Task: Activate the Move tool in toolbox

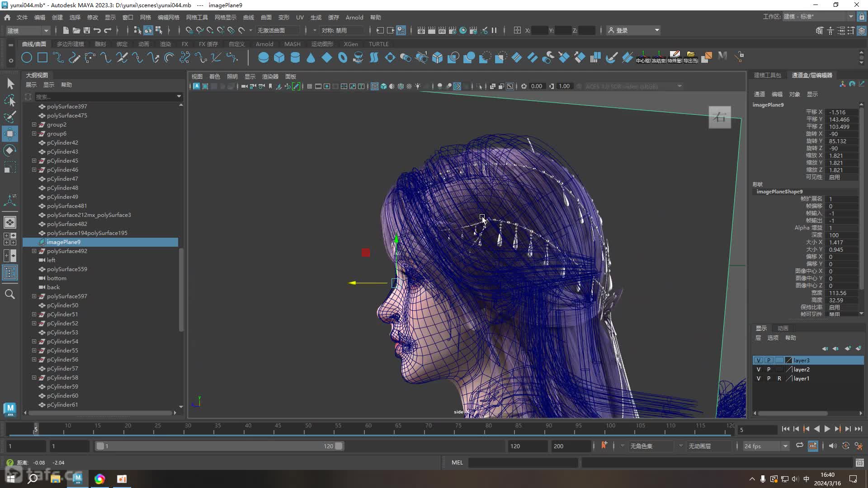Action: pos(10,134)
